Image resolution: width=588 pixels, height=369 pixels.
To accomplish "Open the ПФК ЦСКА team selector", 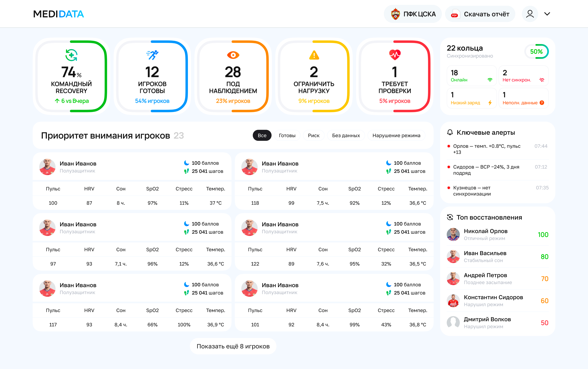I will pos(413,14).
